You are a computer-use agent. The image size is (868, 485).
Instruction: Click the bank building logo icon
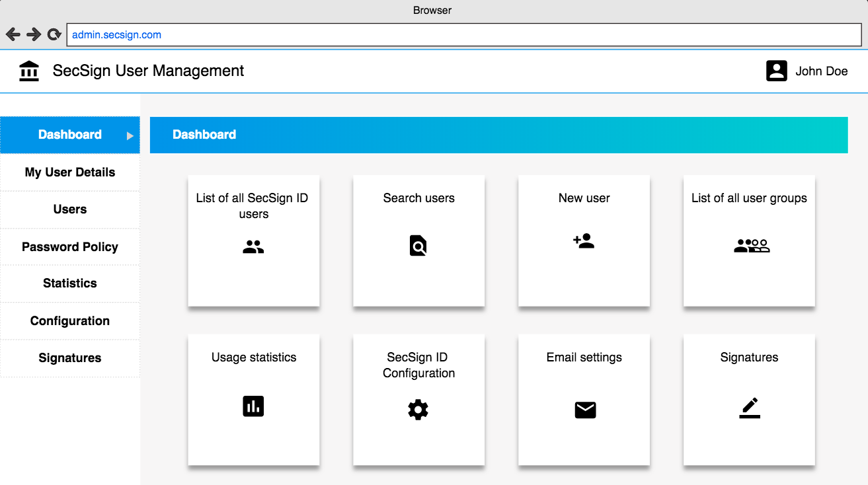coord(29,71)
